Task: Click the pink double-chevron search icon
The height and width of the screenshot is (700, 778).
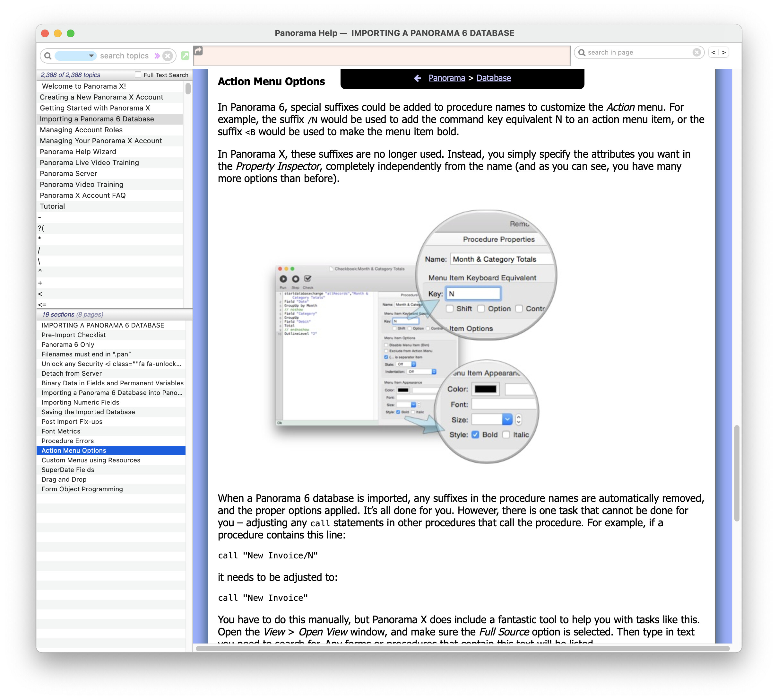Action: pyautogui.click(x=157, y=56)
